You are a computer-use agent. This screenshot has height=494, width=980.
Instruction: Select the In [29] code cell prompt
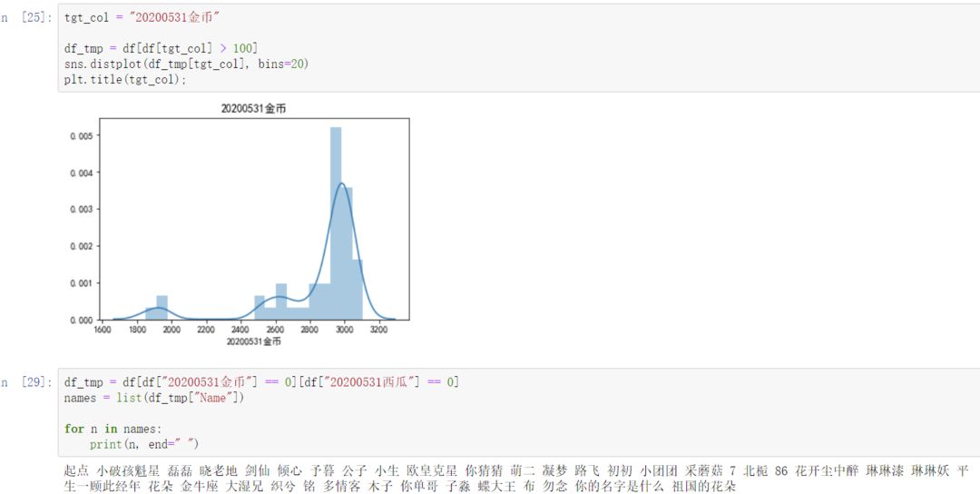pyautogui.click(x=26, y=382)
